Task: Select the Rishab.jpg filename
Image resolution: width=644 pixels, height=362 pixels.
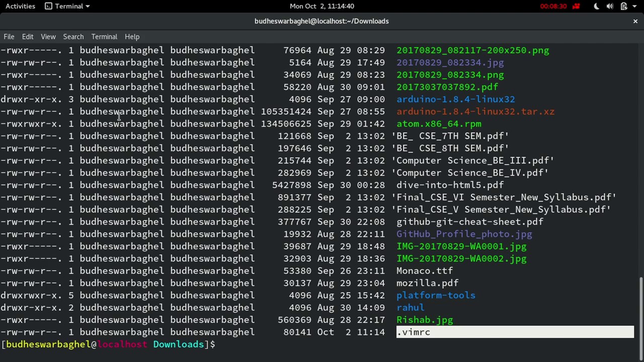Action: [x=425, y=320]
